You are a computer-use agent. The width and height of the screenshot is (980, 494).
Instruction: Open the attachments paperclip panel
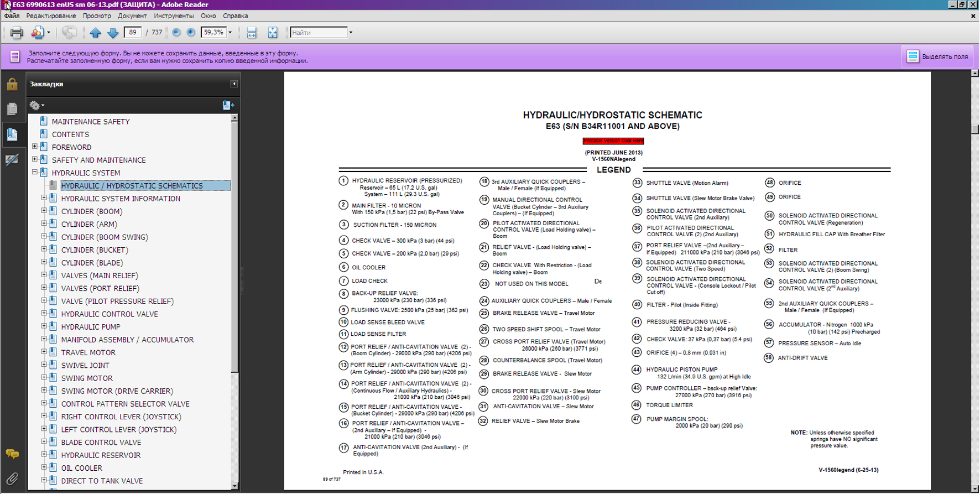(12, 479)
